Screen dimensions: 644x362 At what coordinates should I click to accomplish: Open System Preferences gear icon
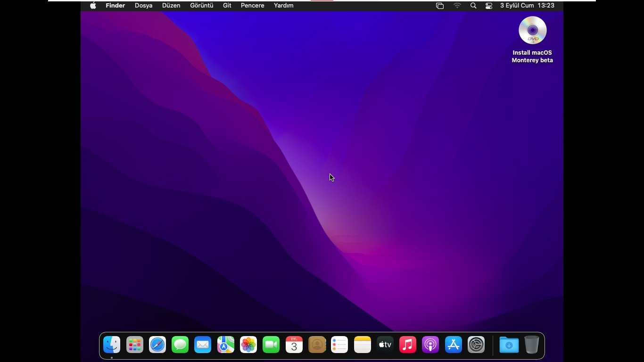click(476, 345)
